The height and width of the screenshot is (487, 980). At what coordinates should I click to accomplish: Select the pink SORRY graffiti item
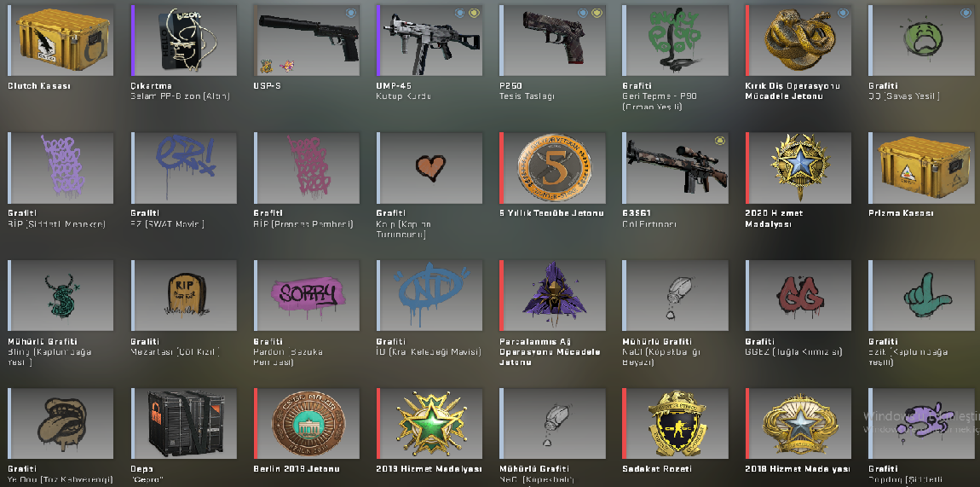click(306, 296)
